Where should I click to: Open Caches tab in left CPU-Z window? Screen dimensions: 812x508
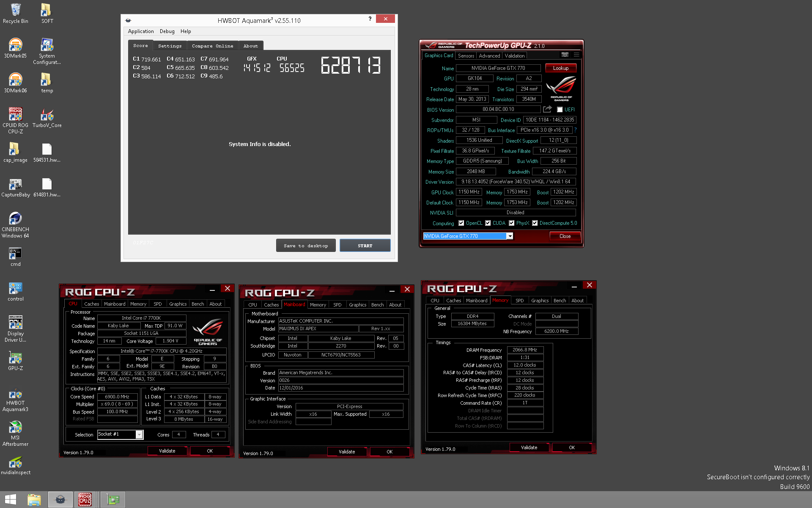91,304
